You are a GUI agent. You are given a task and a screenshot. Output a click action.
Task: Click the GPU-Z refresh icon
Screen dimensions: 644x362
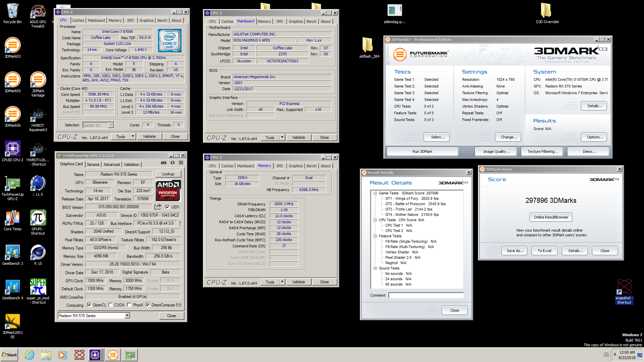click(172, 163)
